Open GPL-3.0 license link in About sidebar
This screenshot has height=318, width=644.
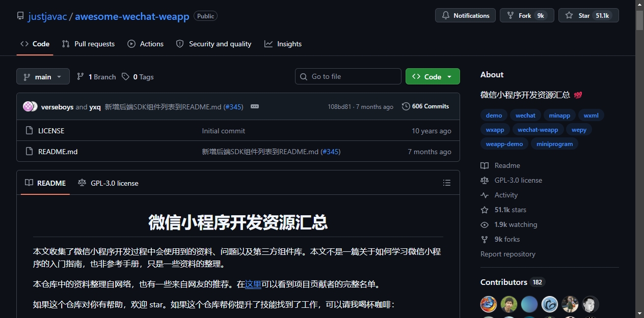coord(511,180)
